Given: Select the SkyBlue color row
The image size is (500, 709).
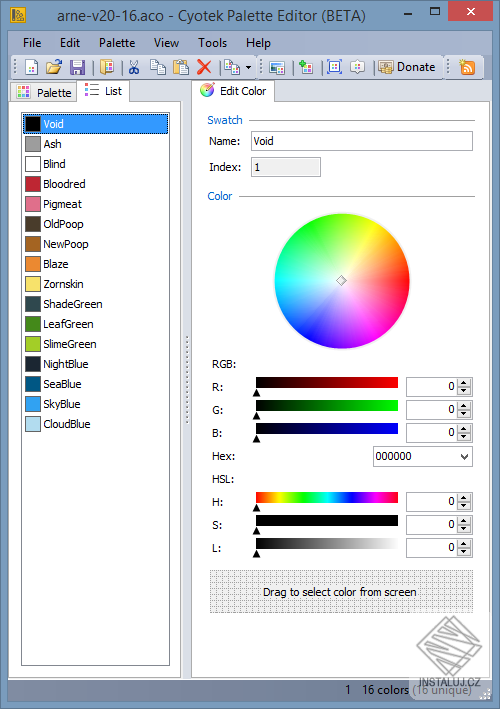Looking at the screenshot, I should (95, 404).
